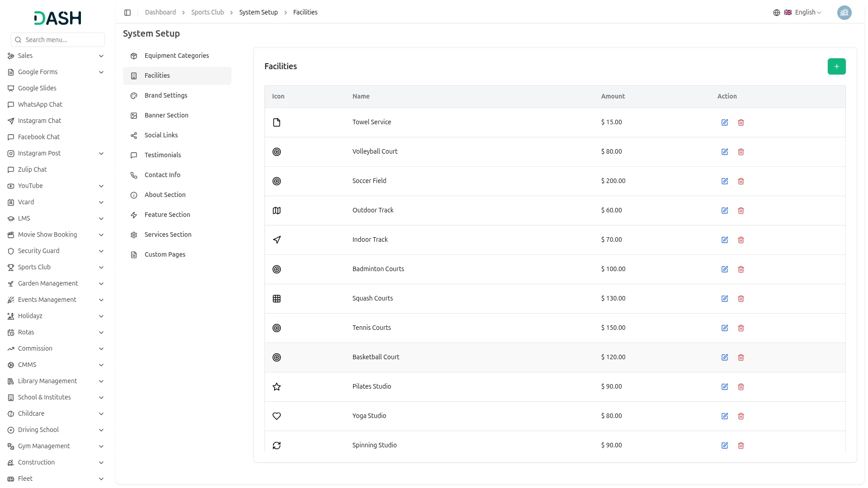Screen dimensions: 868x488
Task: Edit the Pilates Studio facility
Action: [724, 387]
